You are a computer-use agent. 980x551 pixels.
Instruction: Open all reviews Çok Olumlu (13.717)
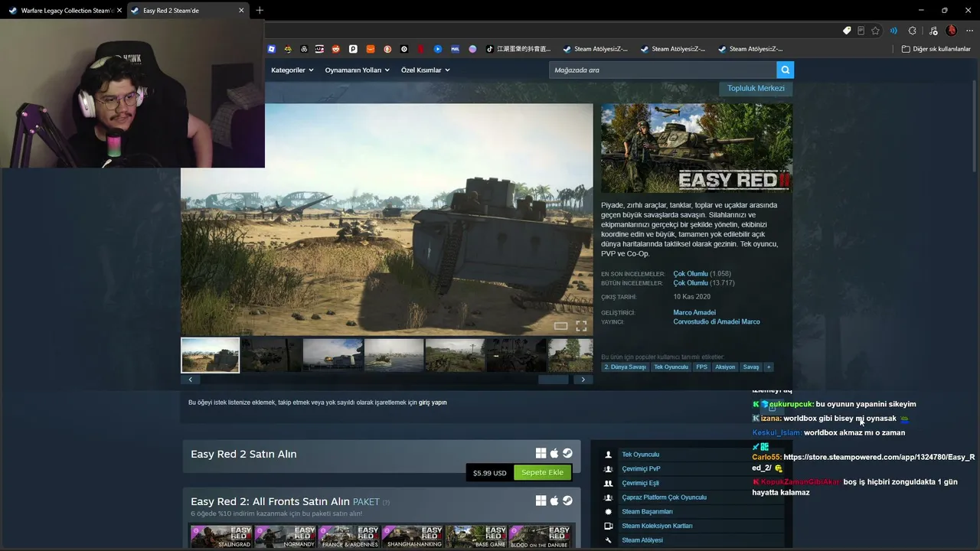(x=704, y=283)
